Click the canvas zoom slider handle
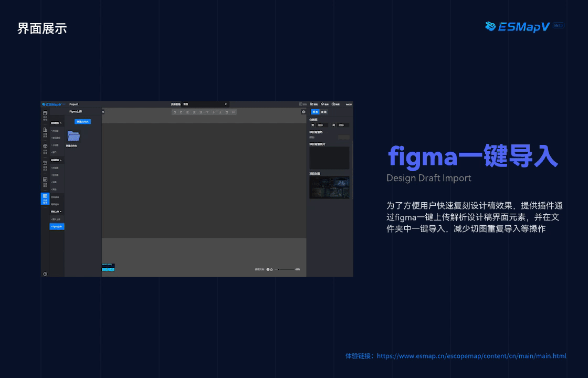 279,269
